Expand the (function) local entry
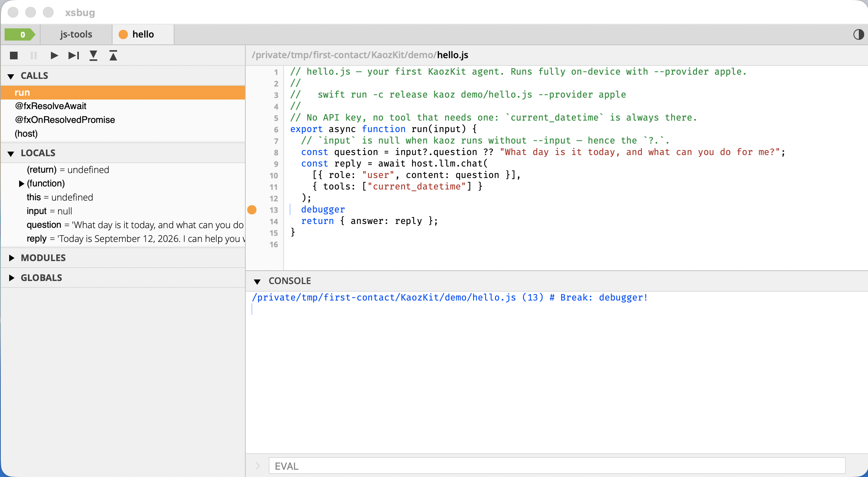This screenshot has height=477, width=868. point(21,184)
